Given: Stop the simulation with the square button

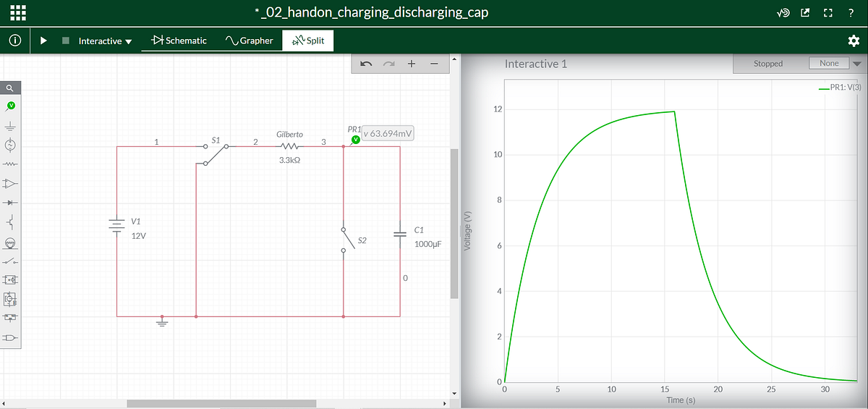Looking at the screenshot, I should tap(64, 41).
